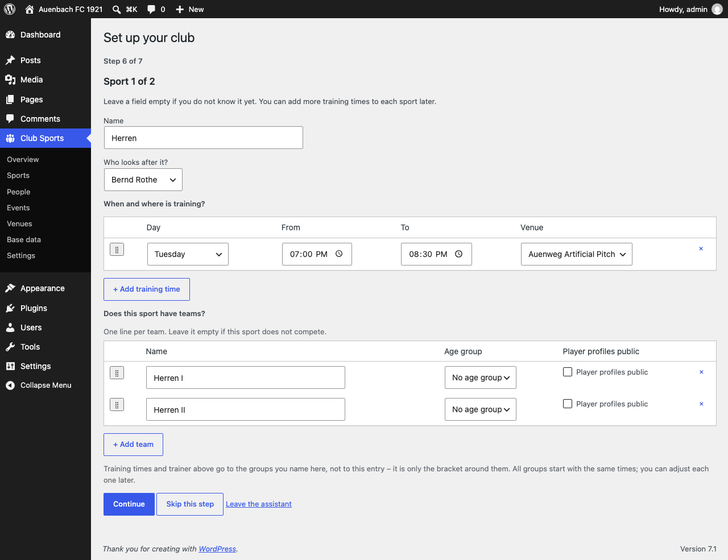Open the Plugins menu
The image size is (728, 560).
pyautogui.click(x=45, y=308)
